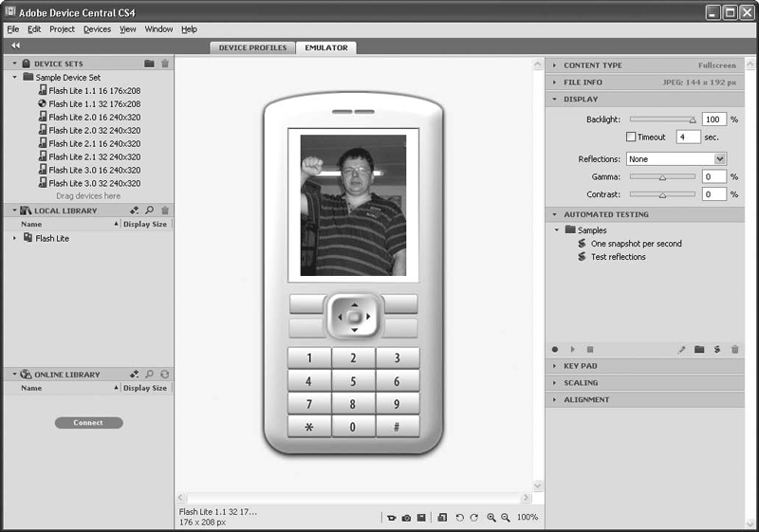Rotate the device clockwise

tap(474, 518)
